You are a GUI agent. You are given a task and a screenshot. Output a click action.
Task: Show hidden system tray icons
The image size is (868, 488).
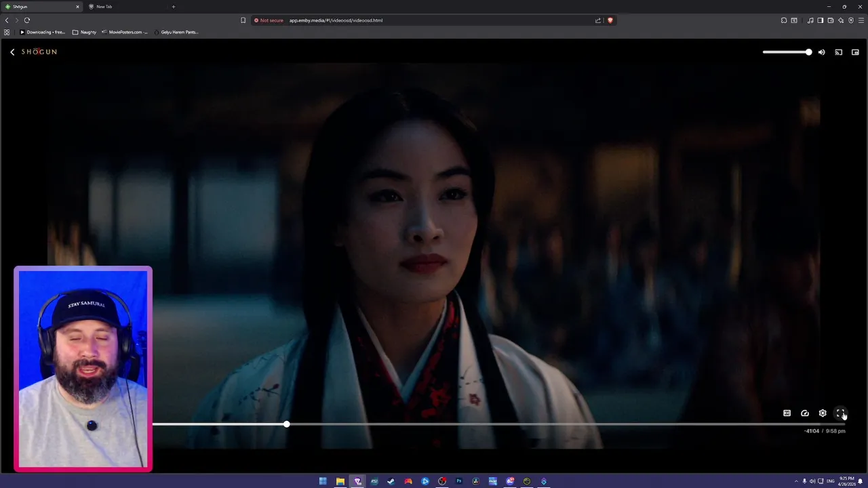(797, 481)
